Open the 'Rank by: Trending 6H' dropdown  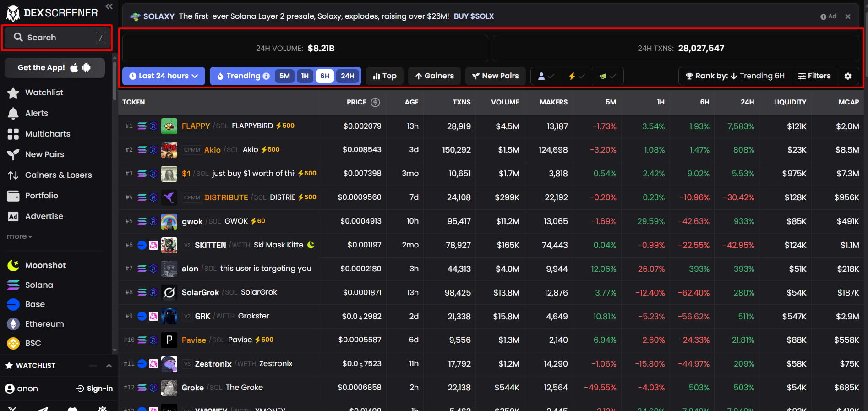click(735, 76)
